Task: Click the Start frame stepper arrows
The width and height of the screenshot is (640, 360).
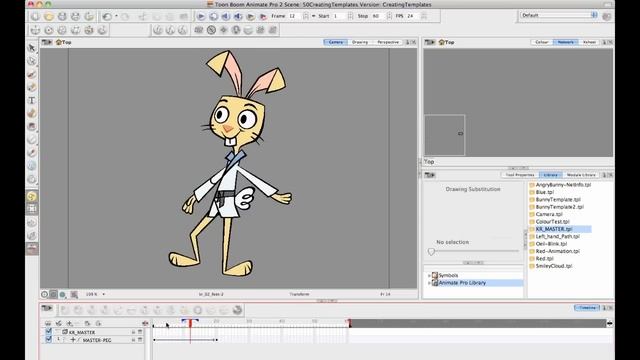Action: pos(351,16)
